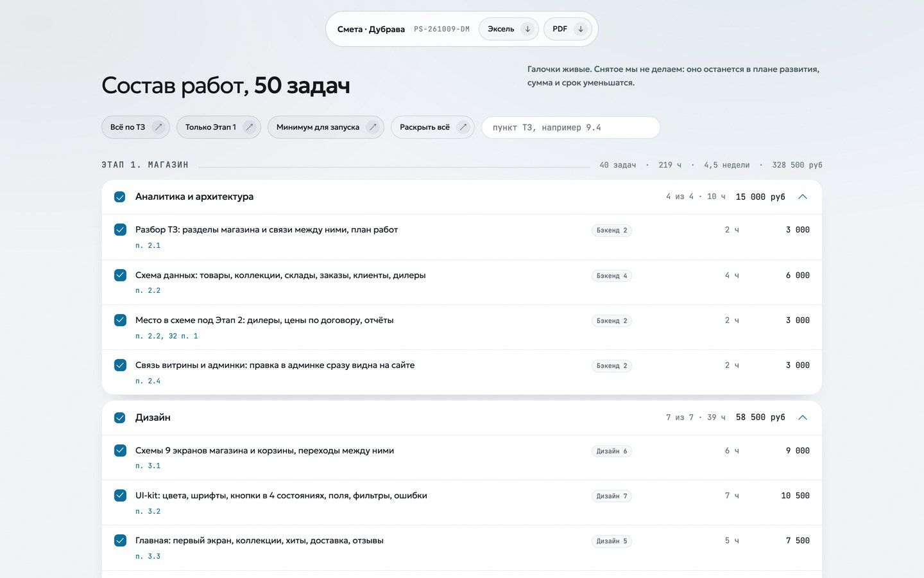The width and height of the screenshot is (924, 578).
Task: Apply the Минимум для запуска preset
Action: (x=326, y=127)
